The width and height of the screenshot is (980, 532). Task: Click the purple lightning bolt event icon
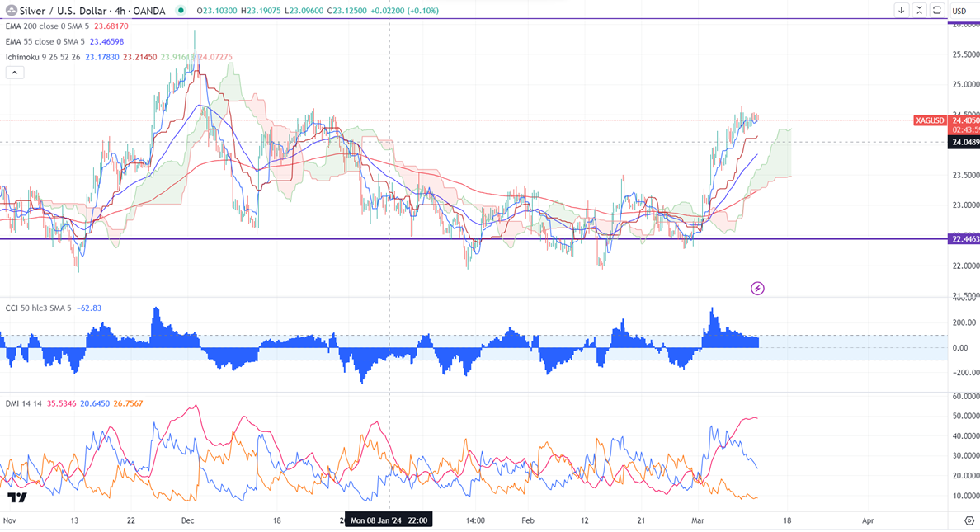tap(757, 288)
